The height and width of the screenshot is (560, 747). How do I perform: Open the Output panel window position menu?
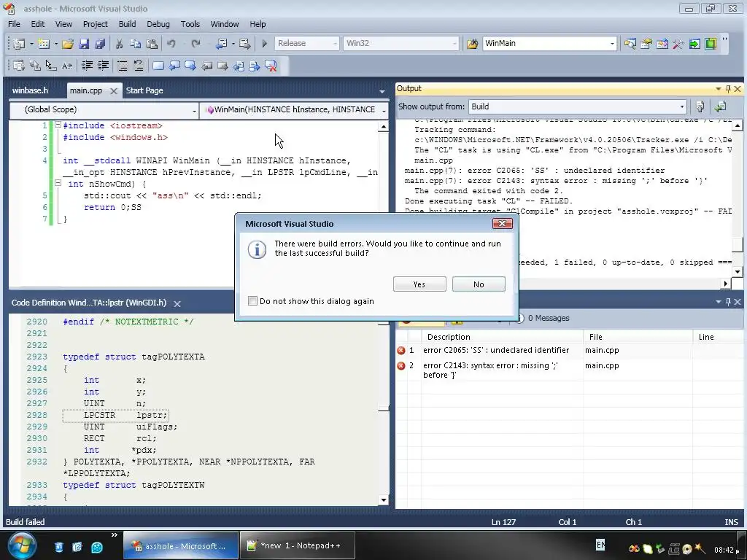(x=718, y=89)
